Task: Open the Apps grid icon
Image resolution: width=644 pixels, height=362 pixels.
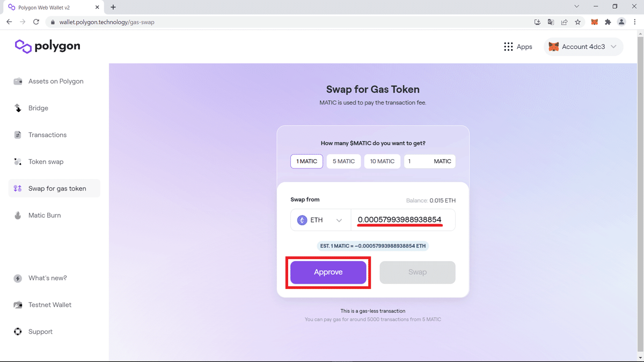Action: 508,47
